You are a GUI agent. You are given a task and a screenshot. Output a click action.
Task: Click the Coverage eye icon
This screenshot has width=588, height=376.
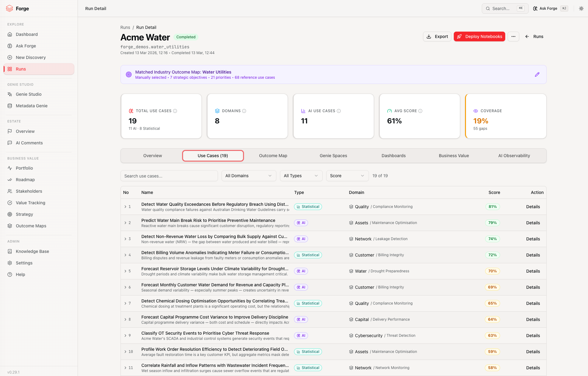476,111
